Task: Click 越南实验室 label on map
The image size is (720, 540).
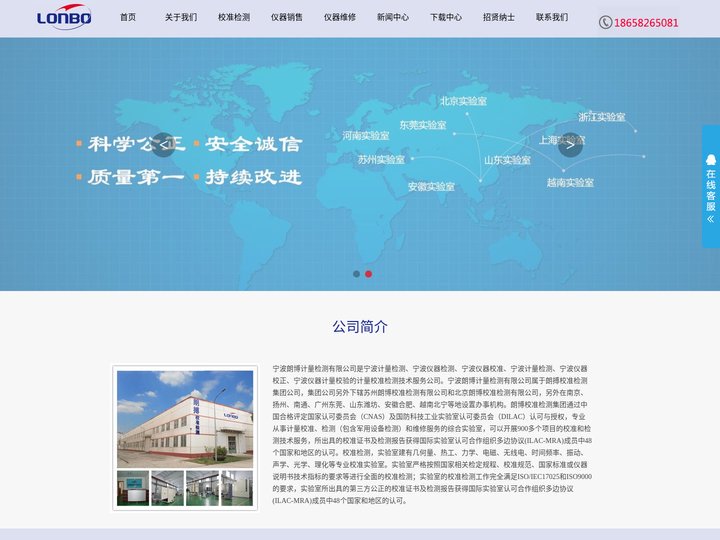Action: tap(570, 182)
